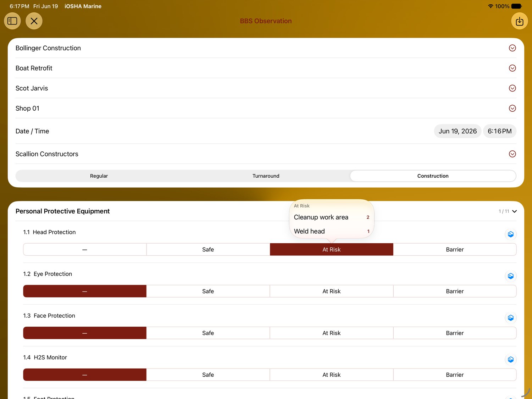532x399 pixels.
Task: Set Face Protection to dash (none)
Action: pyautogui.click(x=85, y=333)
